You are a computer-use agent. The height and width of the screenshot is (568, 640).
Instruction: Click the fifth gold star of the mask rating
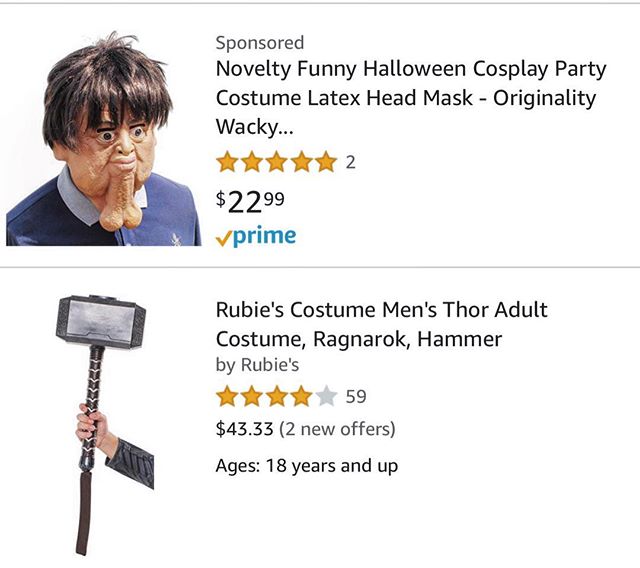coord(325,162)
